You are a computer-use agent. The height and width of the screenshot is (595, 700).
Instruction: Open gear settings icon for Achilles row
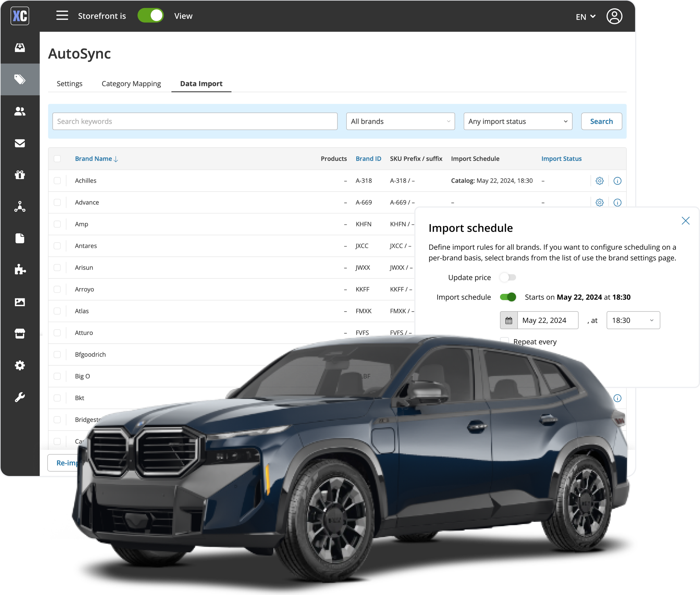tap(599, 181)
